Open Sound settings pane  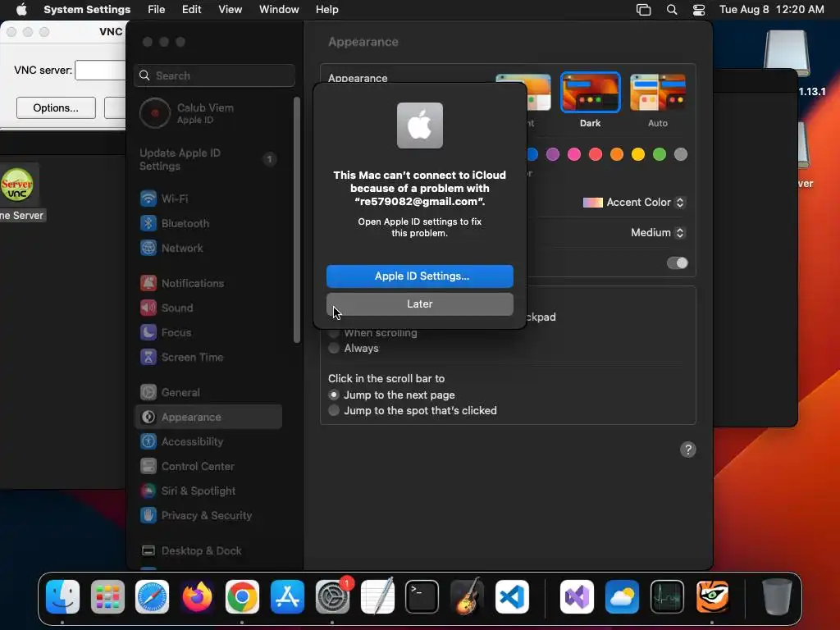(x=208, y=308)
